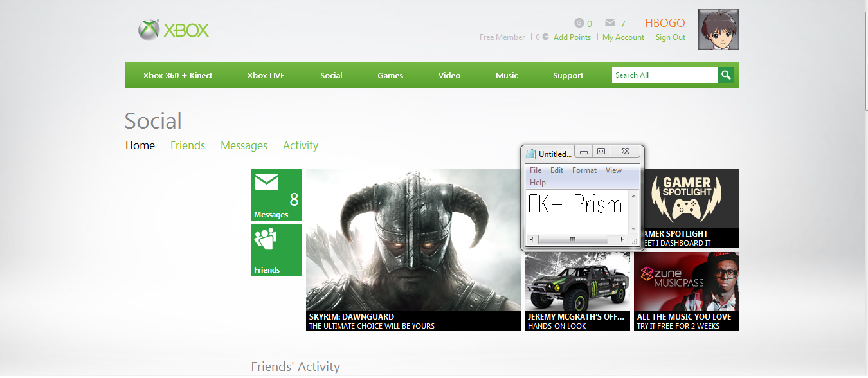This screenshot has height=378, width=868.
Task: Click the Notepad icon in title bar
Action: click(531, 154)
